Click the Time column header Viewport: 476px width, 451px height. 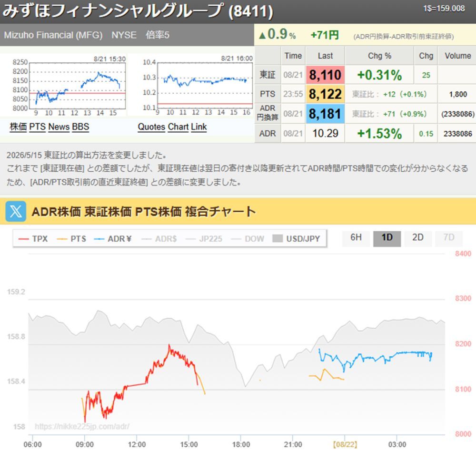point(293,56)
